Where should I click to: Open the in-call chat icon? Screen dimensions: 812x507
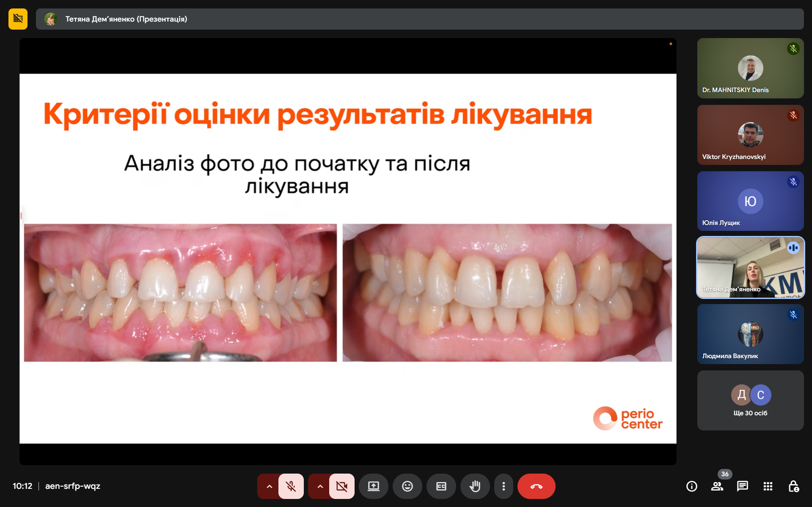click(x=743, y=486)
